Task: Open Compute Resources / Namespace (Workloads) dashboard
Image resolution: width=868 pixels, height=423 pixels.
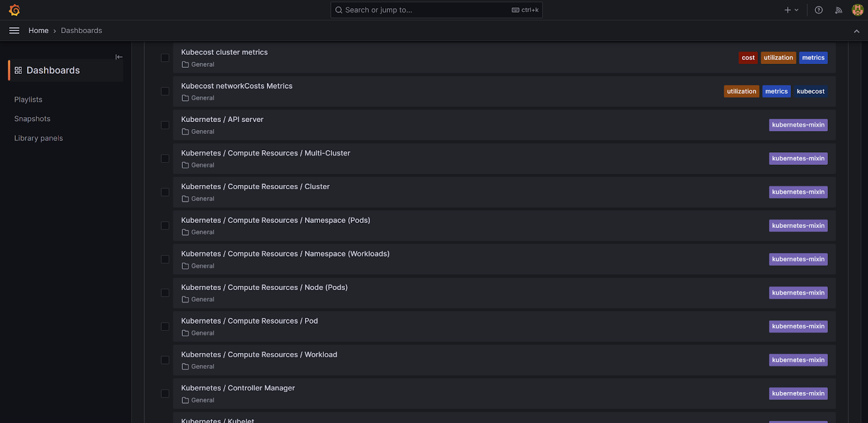Action: tap(285, 254)
